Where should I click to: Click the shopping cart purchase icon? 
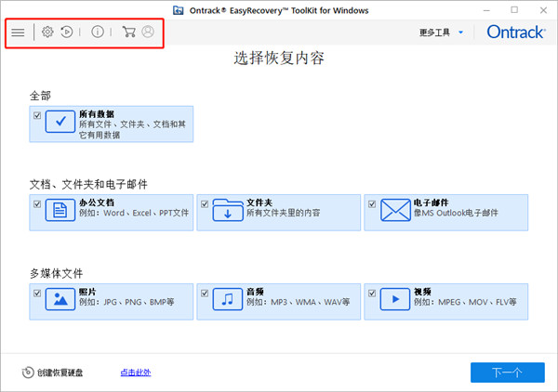tap(128, 32)
